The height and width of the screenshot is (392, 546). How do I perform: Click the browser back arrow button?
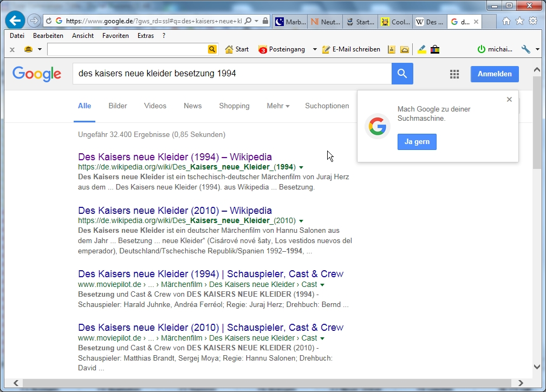(16, 21)
